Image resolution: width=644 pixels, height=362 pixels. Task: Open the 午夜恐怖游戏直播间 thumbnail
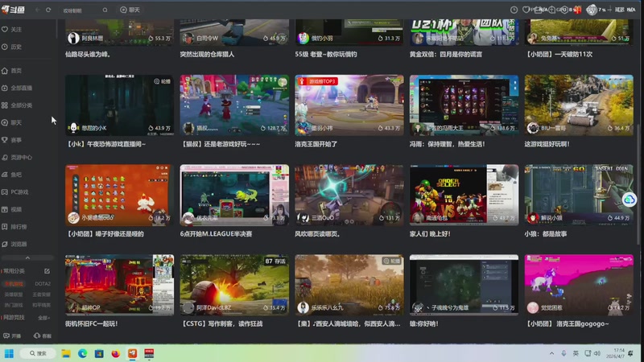[119, 105]
